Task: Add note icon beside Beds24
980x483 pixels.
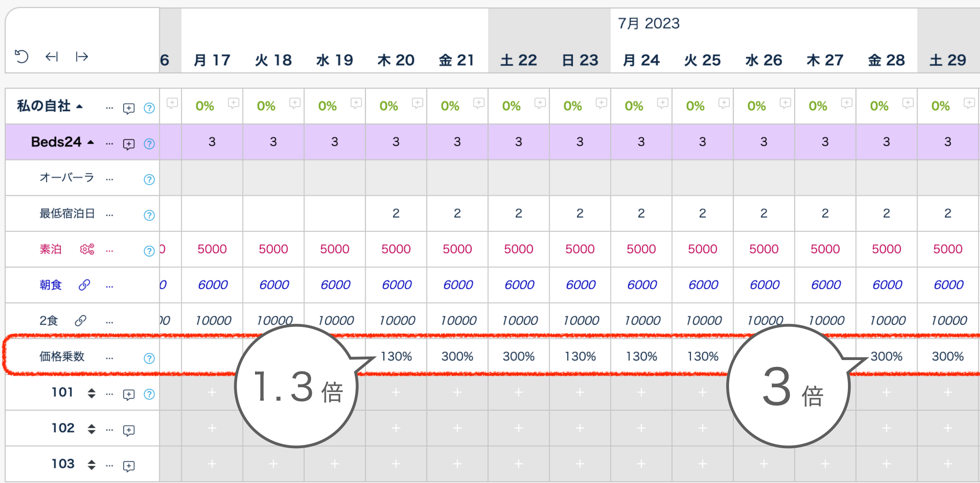Action: click(x=129, y=144)
